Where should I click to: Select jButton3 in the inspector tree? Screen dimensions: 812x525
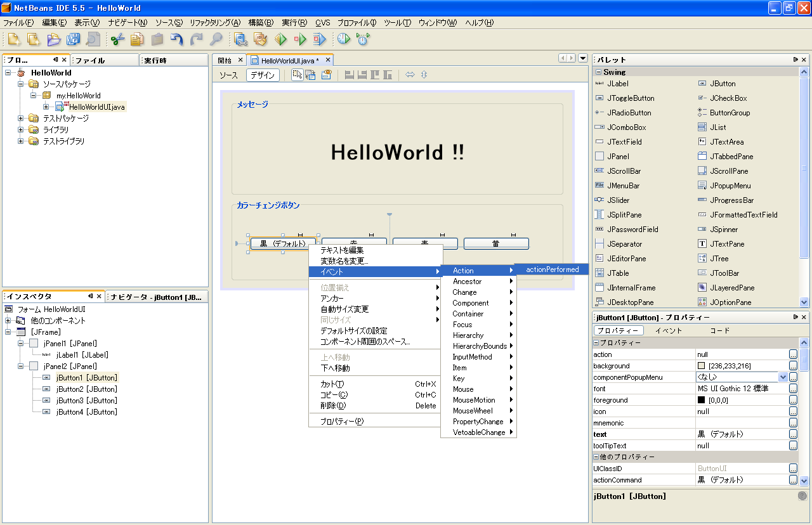tap(86, 401)
